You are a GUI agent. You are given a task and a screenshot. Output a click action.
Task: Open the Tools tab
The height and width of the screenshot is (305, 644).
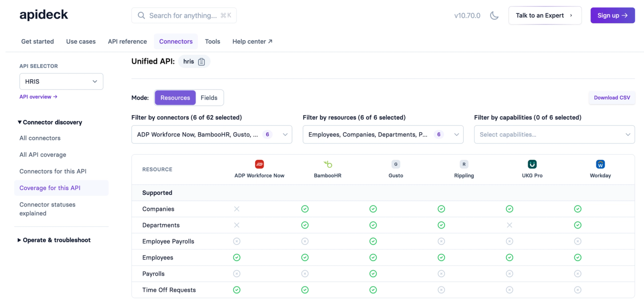point(212,41)
